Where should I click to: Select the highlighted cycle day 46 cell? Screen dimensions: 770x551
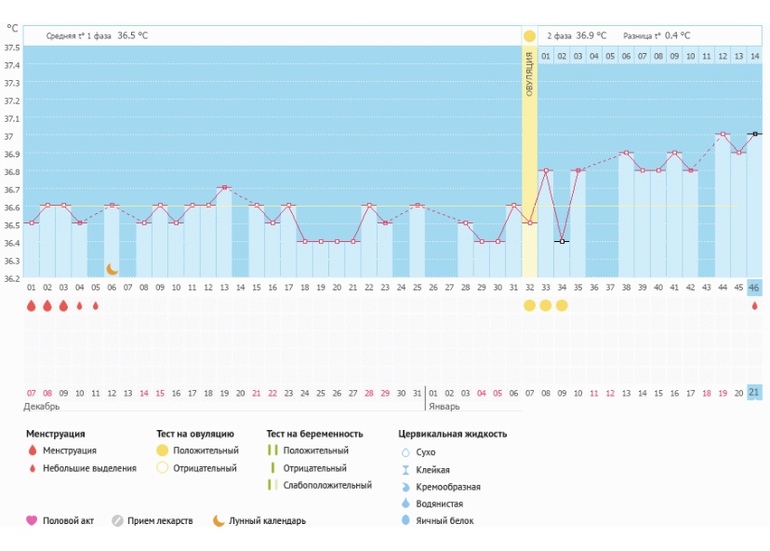click(754, 288)
